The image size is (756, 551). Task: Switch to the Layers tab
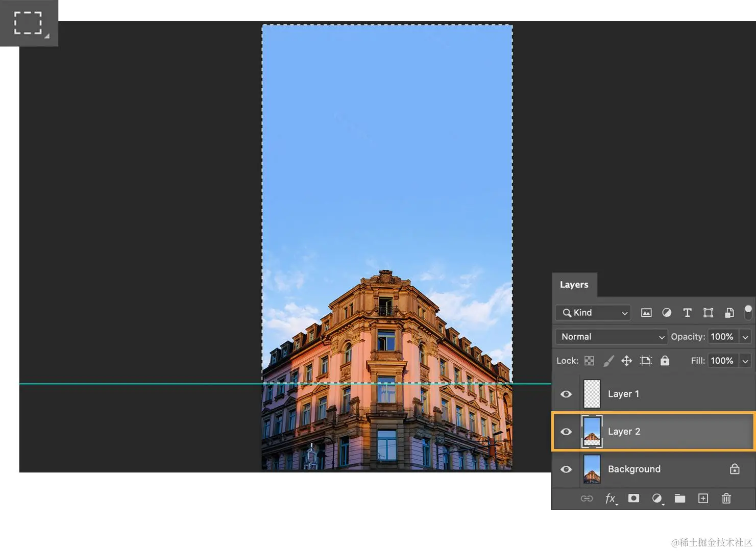pyautogui.click(x=574, y=285)
